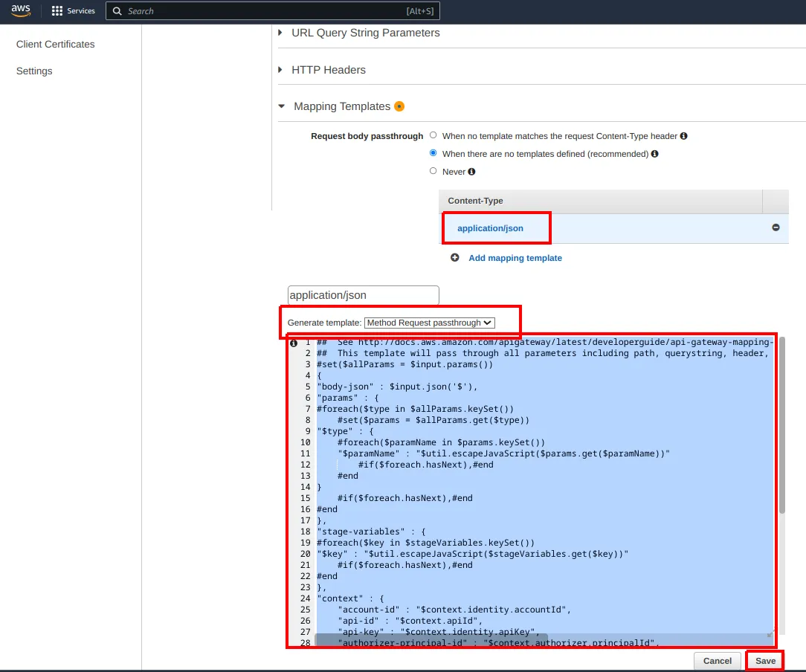Image resolution: width=806 pixels, height=672 pixels.
Task: Click the "context" line in editor
Action: 350,598
